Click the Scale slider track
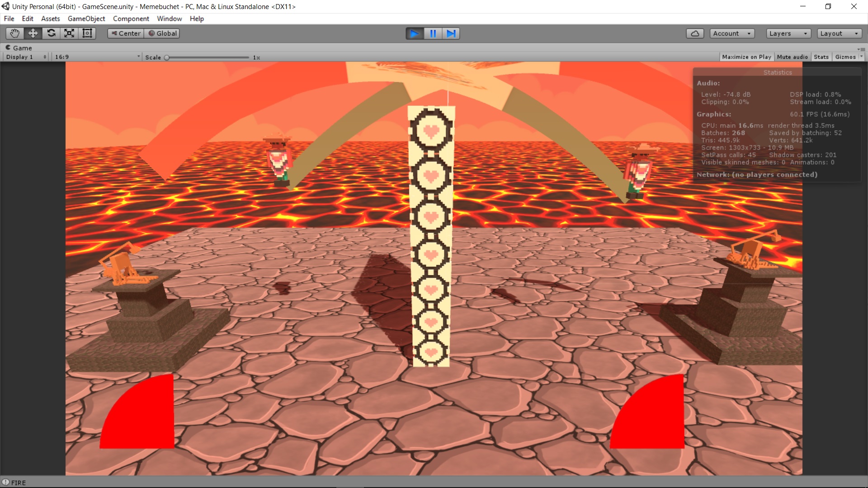Screen dimensions: 868x488 [208, 57]
